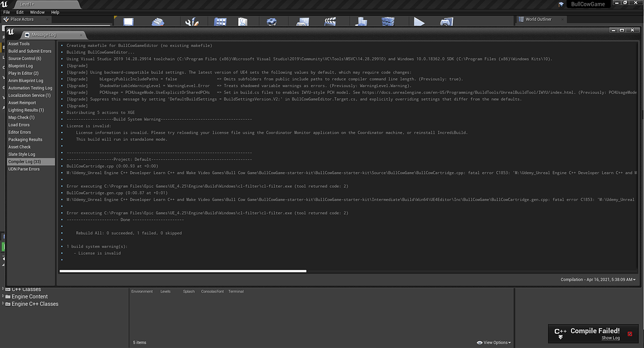The image size is (644, 348).
Task: Select the Message Log tab
Action: (53, 35)
